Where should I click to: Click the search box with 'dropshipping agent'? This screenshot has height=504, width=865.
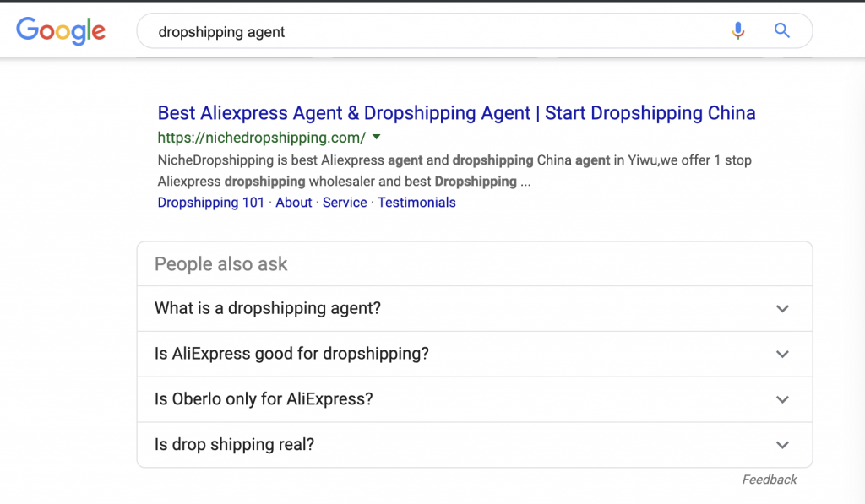[x=422, y=32]
